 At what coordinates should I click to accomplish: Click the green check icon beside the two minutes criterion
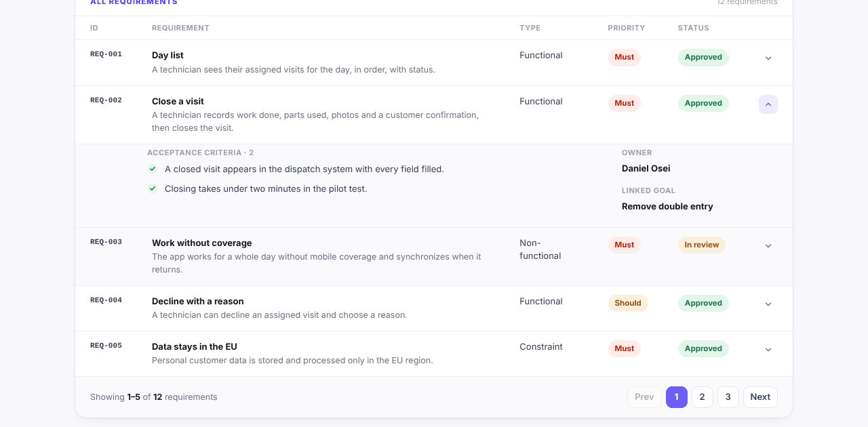153,188
